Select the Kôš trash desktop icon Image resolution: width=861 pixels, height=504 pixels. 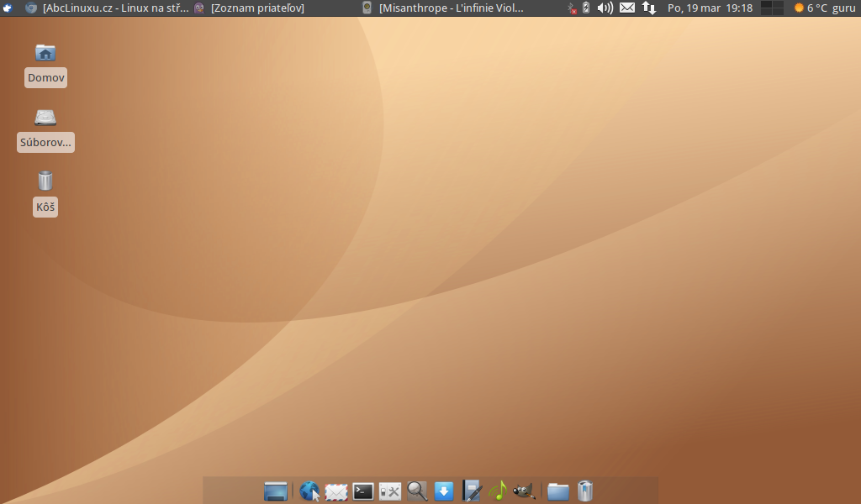pyautogui.click(x=45, y=194)
